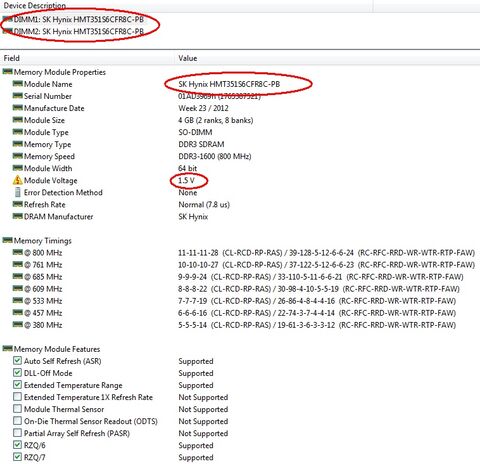Image resolution: width=480 pixels, height=464 pixels.
Task: Toggle Module Thermal Sensor checkbox
Action: pos(17,408)
